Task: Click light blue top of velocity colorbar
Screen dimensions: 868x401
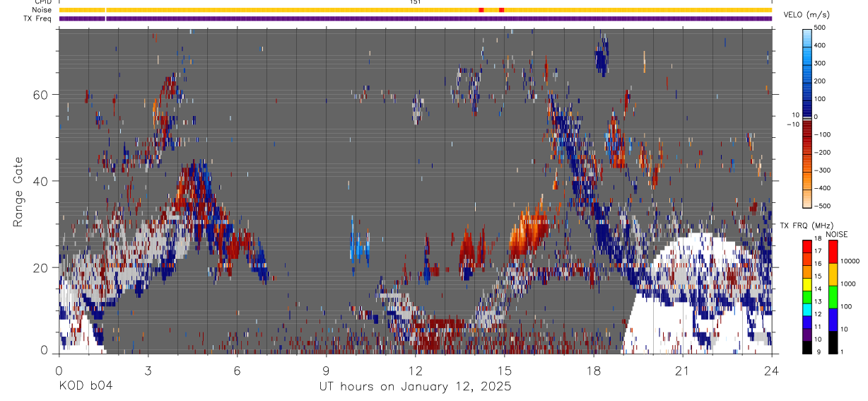Action: click(x=807, y=39)
